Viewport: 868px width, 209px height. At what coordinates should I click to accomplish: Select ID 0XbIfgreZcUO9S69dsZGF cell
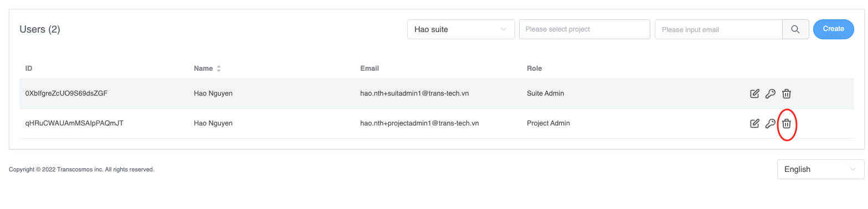point(66,93)
